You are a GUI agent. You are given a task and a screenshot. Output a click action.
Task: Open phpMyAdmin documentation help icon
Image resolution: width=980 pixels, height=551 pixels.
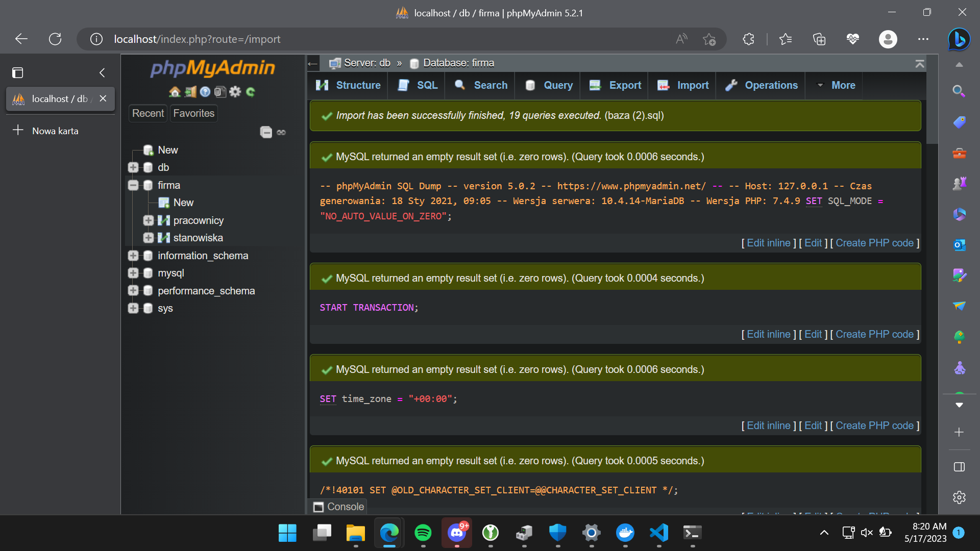[x=205, y=92]
